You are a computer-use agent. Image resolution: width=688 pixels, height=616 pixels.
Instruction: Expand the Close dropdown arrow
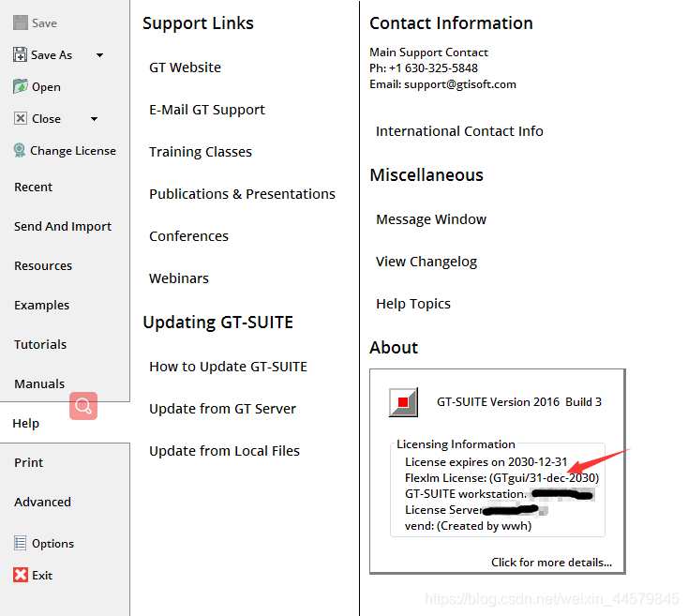tap(94, 119)
